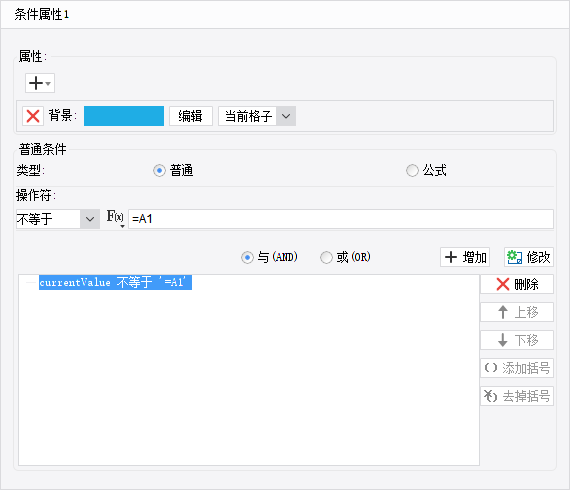This screenshot has height=490, width=570.
Task: Click the =A1 value input field
Action: [x=341, y=219]
